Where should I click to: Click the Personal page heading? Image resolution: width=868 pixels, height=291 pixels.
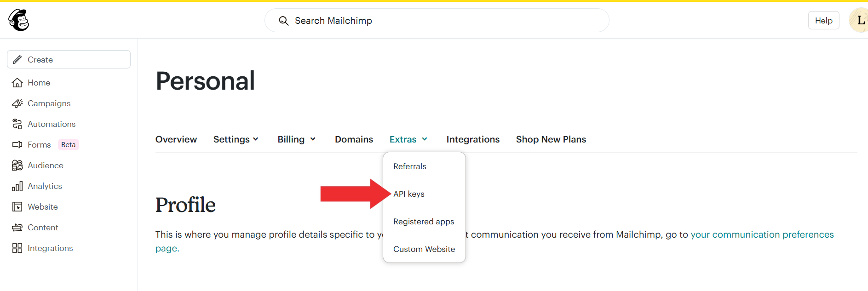(x=205, y=81)
